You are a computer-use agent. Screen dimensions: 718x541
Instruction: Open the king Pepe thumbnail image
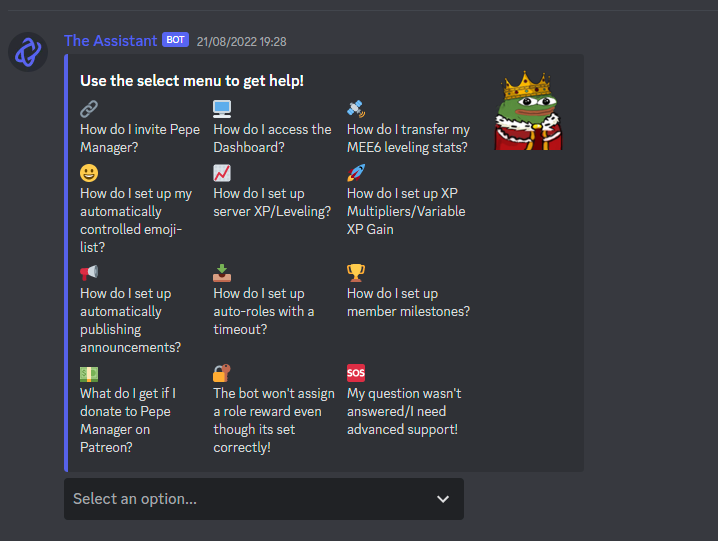528,110
